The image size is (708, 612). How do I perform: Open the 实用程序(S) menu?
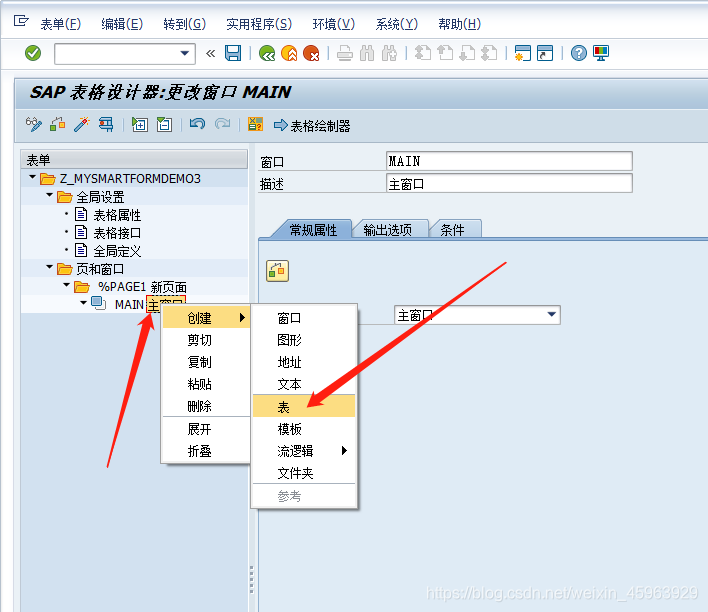(259, 24)
